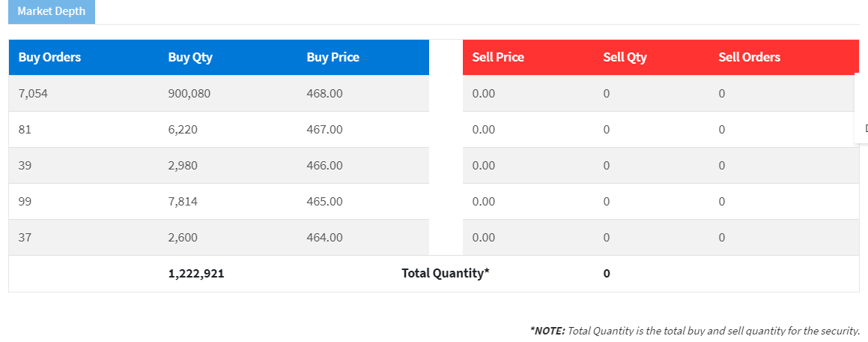This screenshot has width=868, height=342.
Task: Select the *NOTE footnote text
Action: coord(695,331)
